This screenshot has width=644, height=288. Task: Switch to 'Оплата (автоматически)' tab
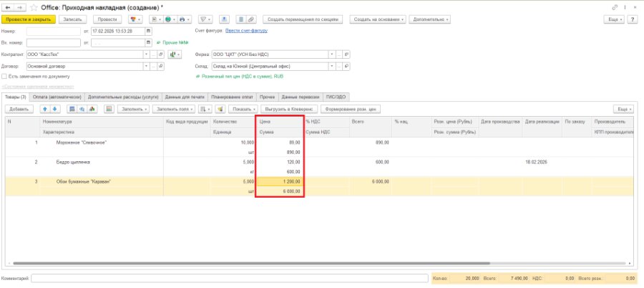(57, 97)
